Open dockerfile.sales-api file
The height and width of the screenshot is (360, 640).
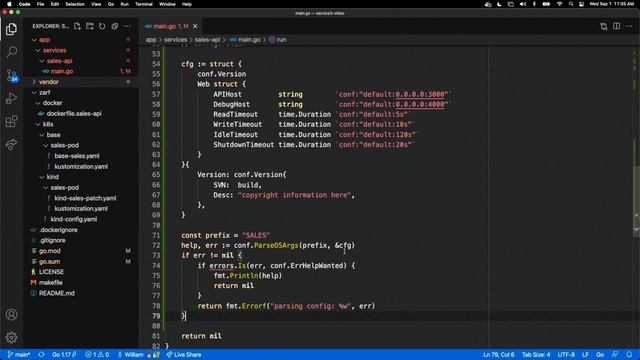pos(80,113)
